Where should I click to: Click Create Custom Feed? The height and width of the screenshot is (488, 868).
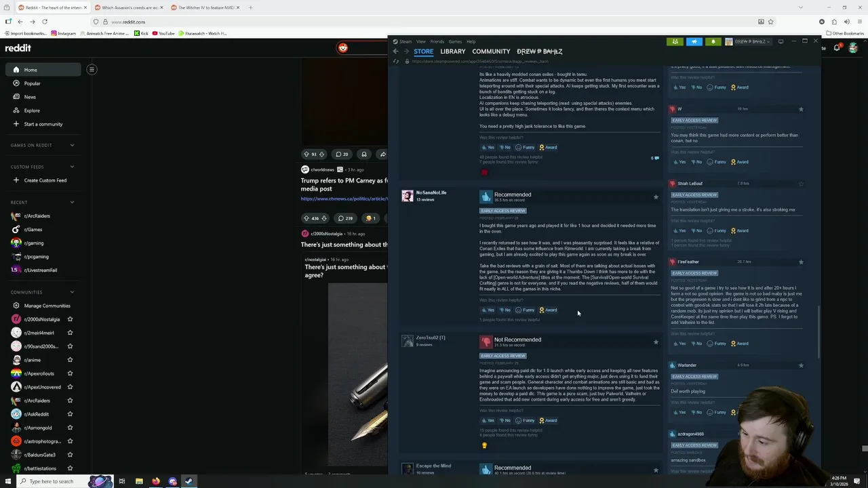[x=43, y=180]
